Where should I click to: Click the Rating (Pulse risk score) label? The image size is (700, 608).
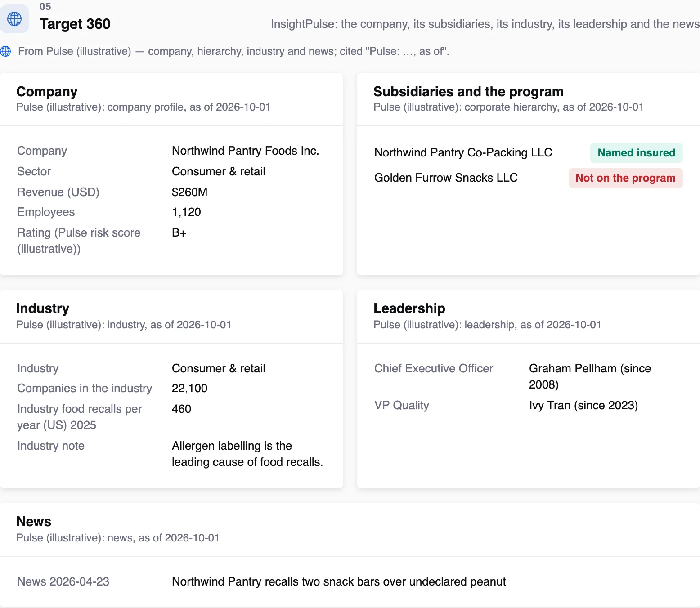[79, 241]
